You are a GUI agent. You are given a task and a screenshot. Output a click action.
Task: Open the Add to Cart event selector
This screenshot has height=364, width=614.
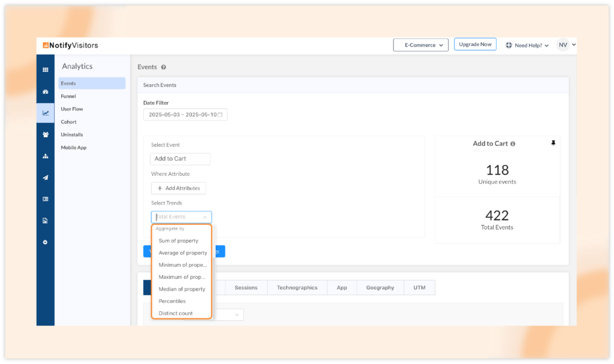point(180,159)
